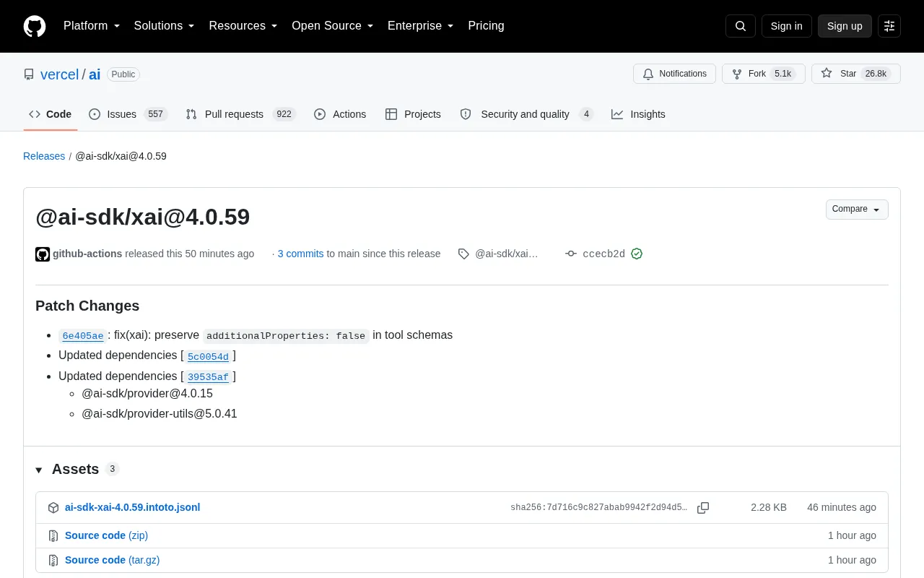Open the GitHub homepage logo
The height and width of the screenshot is (578, 924).
click(x=35, y=26)
